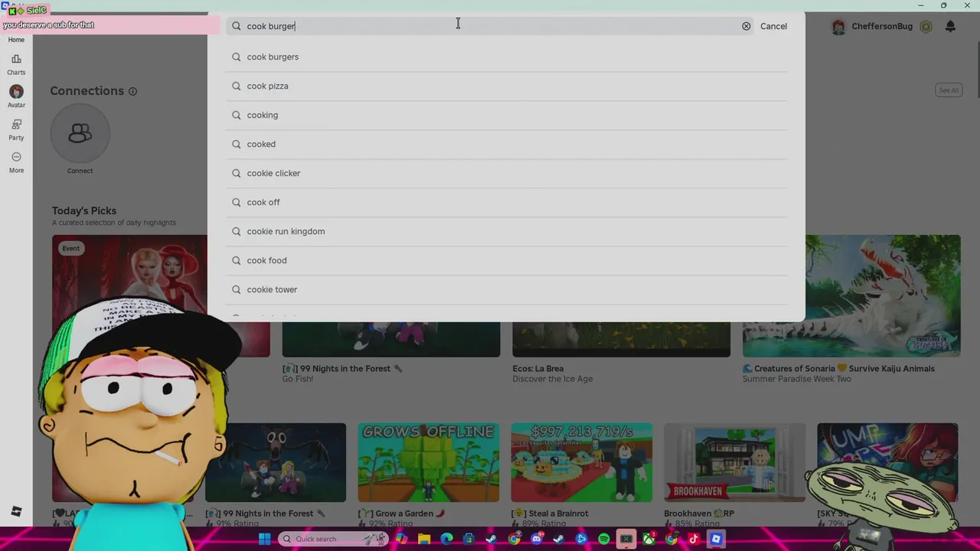This screenshot has width=980, height=551.
Task: Open Discord from the taskbar
Action: (537, 539)
